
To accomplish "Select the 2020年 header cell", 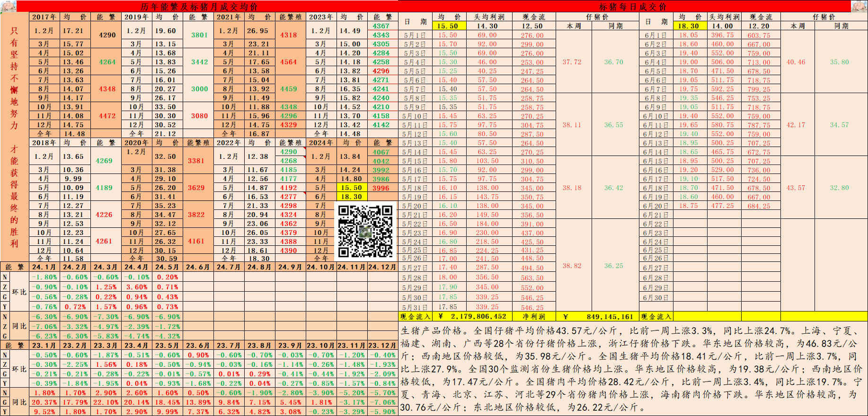I will (x=136, y=143).
